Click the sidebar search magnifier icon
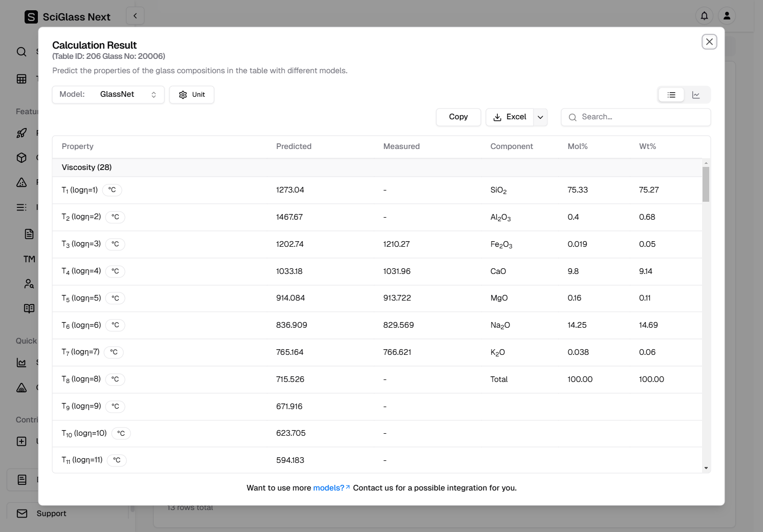Screen dimensions: 763x532 [22, 52]
